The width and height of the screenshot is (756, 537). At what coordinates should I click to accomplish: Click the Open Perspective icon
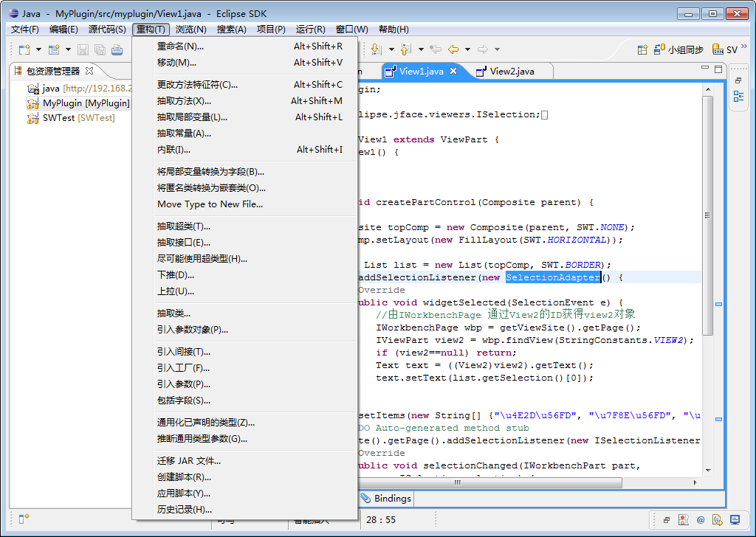[642, 49]
